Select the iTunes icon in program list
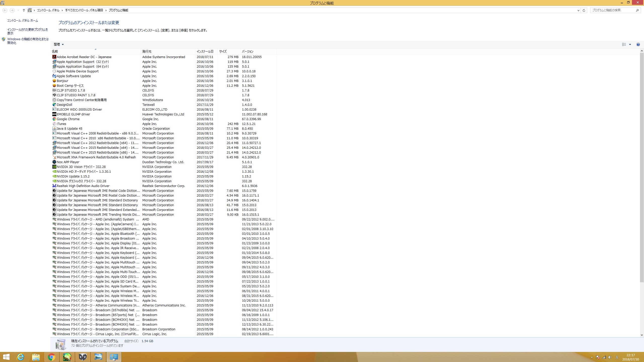Screen dimensions: 644x362 click(x=54, y=124)
